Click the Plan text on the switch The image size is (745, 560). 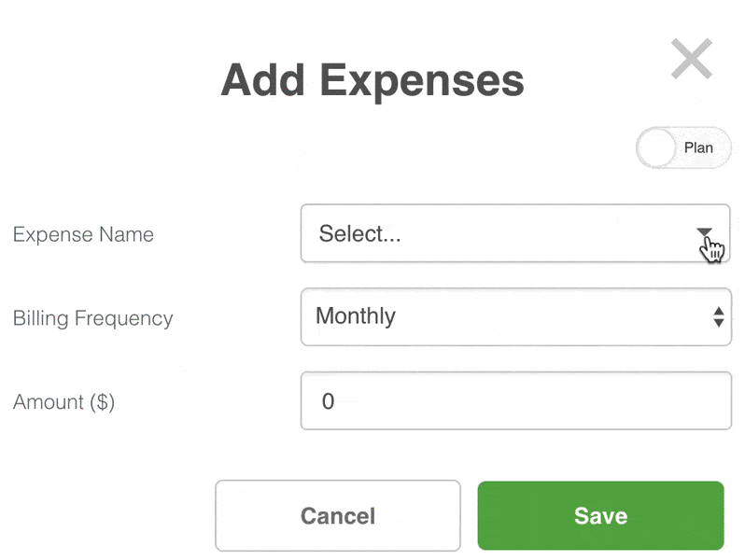(698, 147)
